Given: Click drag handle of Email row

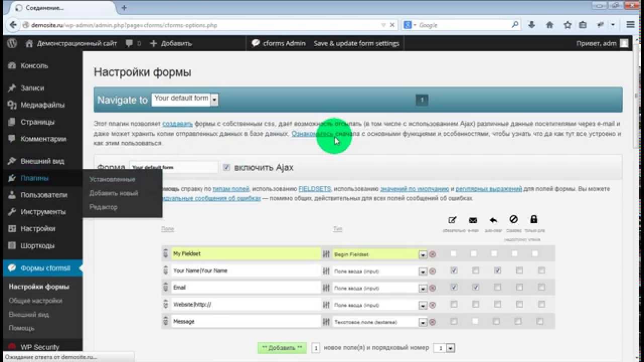Looking at the screenshot, I should [x=165, y=288].
